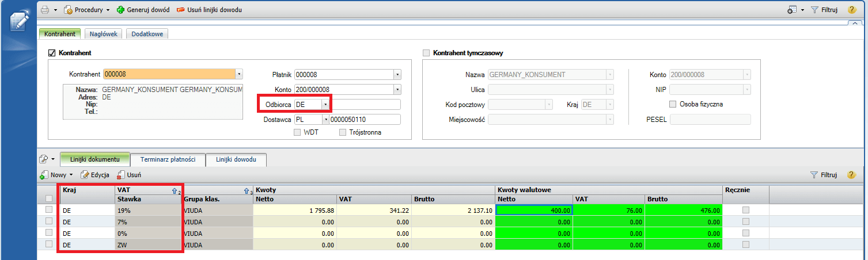Click the settings icon at top right

click(792, 10)
